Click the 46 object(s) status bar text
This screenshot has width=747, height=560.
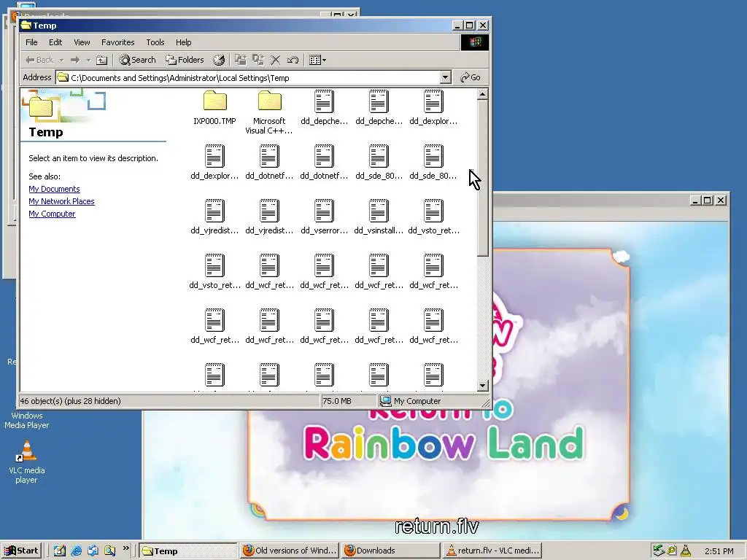point(71,401)
